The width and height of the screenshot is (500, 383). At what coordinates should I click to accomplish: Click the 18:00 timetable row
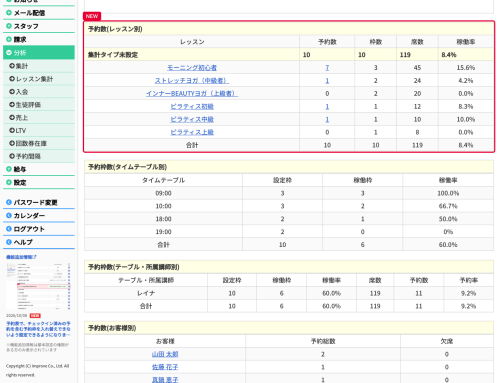289,219
